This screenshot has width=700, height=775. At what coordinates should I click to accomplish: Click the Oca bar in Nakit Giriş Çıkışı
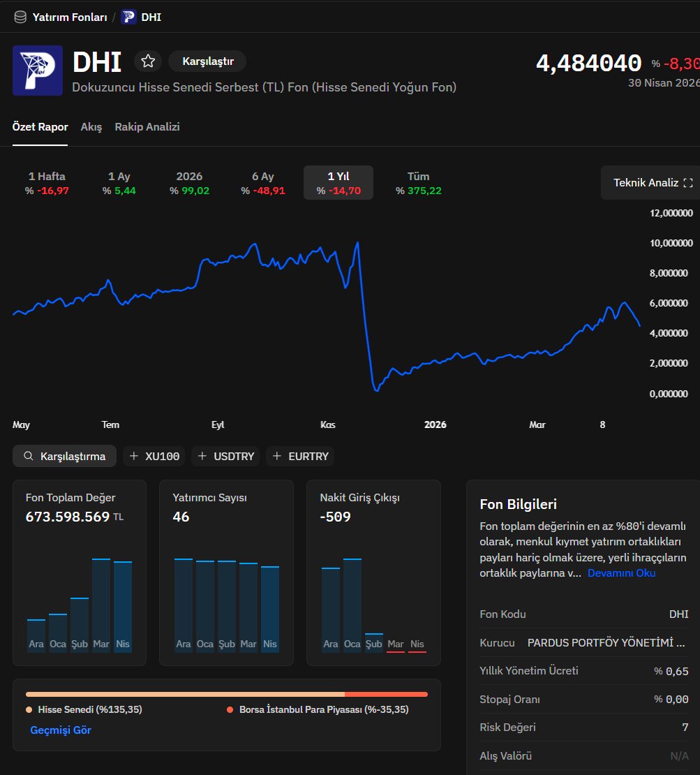pos(352,605)
